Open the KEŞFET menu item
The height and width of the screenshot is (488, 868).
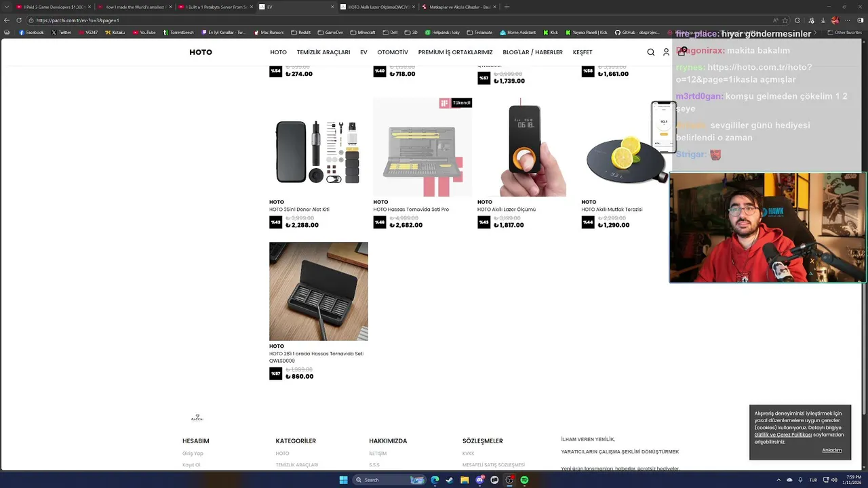583,52
